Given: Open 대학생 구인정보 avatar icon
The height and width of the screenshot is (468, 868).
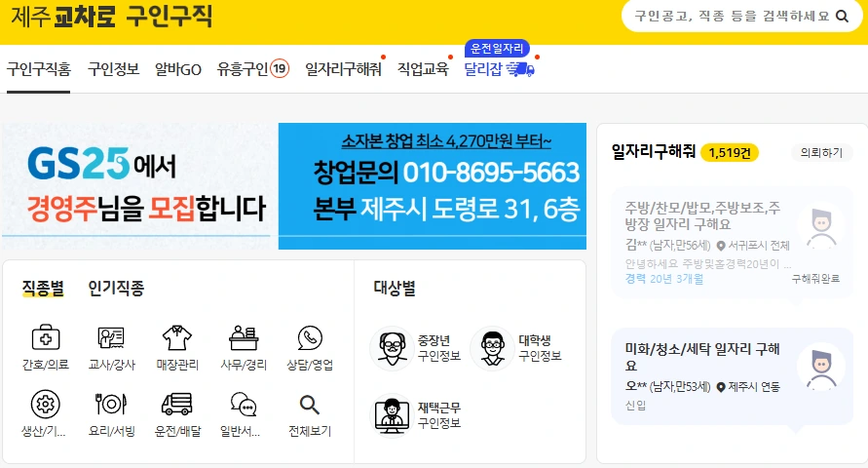Looking at the screenshot, I should (x=492, y=348).
